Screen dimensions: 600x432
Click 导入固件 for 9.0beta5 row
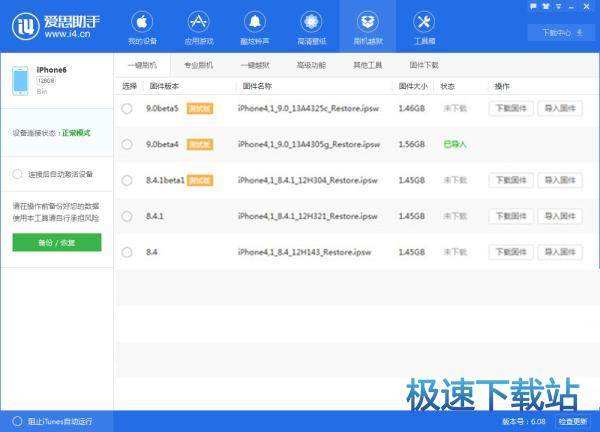point(560,108)
